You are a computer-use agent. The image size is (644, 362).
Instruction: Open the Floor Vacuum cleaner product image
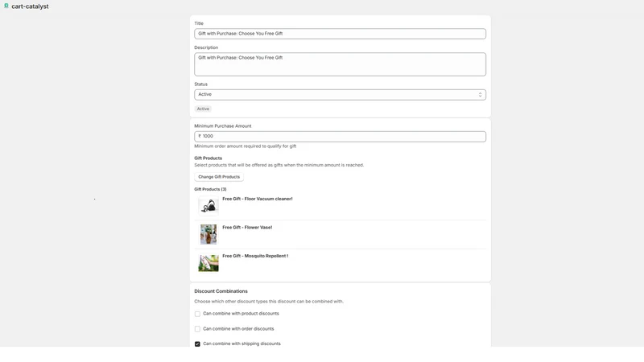pyautogui.click(x=208, y=206)
